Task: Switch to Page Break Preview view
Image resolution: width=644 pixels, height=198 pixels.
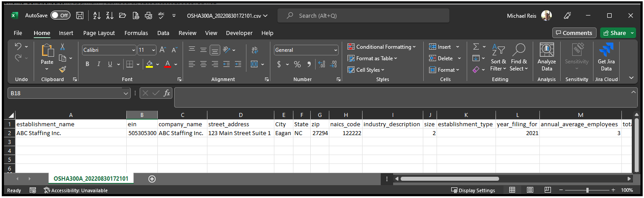Action: point(548,190)
